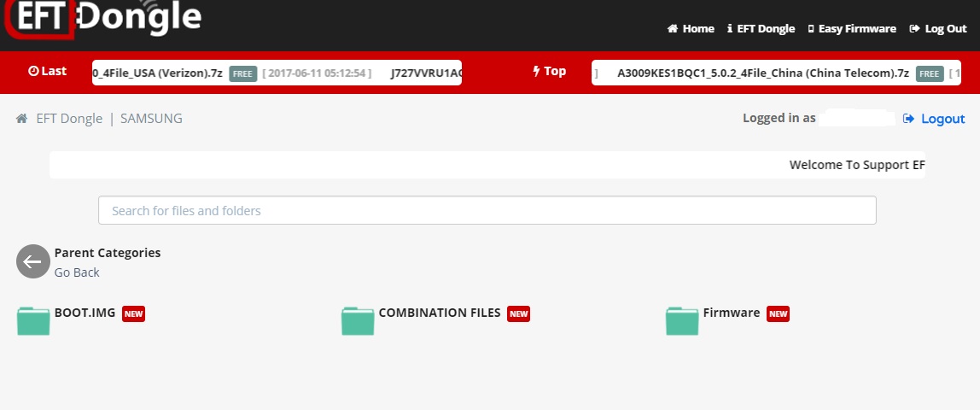This screenshot has width=980, height=410.
Task: Open BOOT.IMG folder by name
Action: [x=85, y=313]
